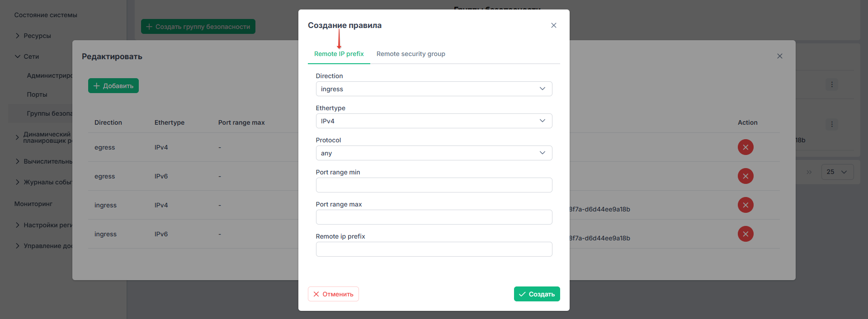Click the Создать button

(x=537, y=294)
